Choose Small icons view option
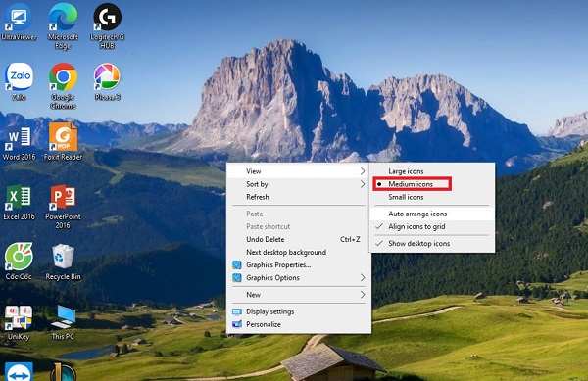Screen dimensions: 588x381 (432, 197)
